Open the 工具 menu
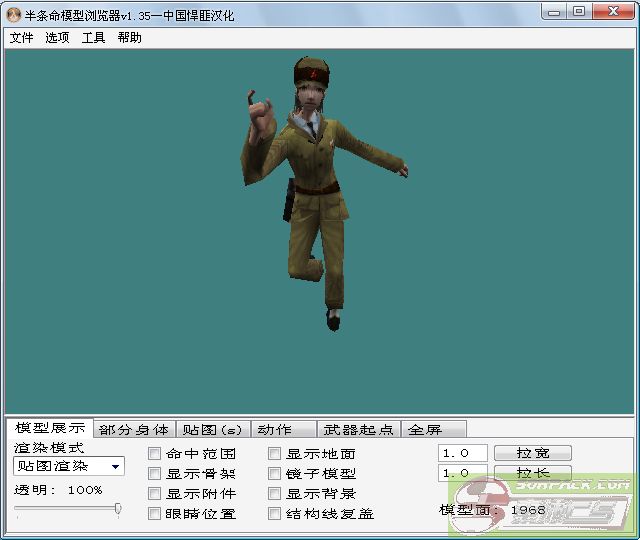This screenshot has height=540, width=640. 93,38
